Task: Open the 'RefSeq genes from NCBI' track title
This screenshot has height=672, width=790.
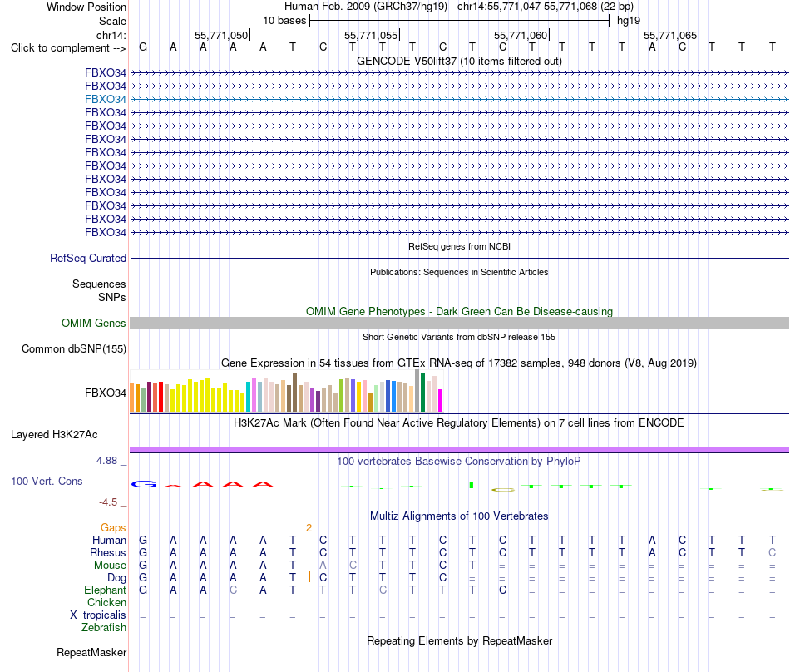Action: [459, 246]
